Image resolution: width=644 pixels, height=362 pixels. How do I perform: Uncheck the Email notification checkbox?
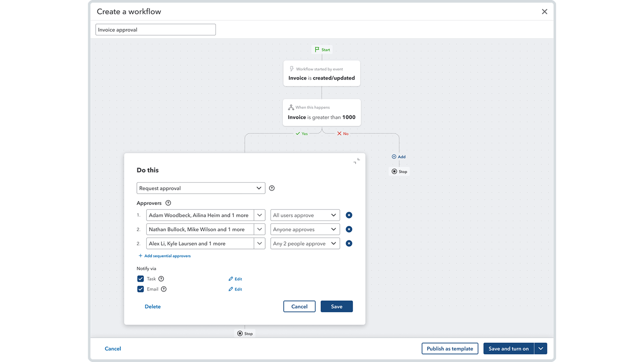[141, 289]
